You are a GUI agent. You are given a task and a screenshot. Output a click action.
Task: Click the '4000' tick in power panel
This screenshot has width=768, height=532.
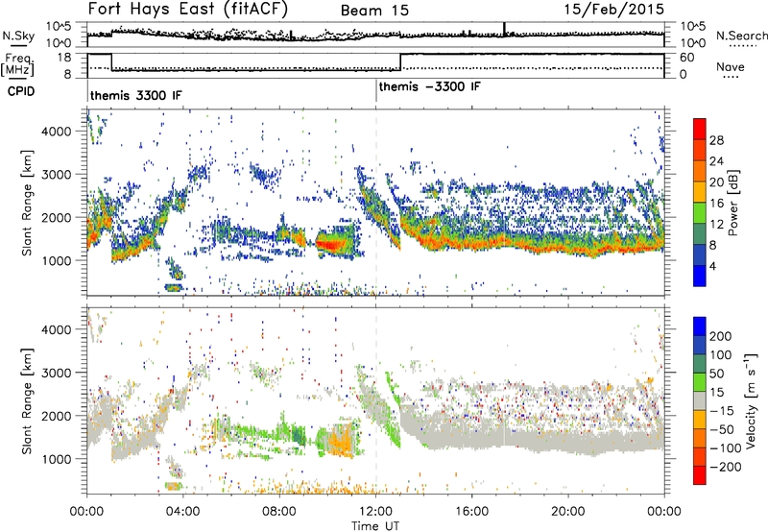[x=57, y=132]
